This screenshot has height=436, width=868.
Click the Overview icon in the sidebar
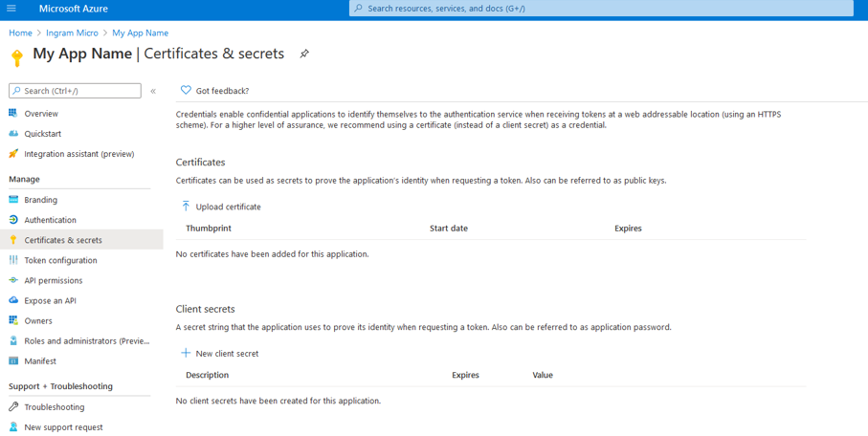(13, 113)
